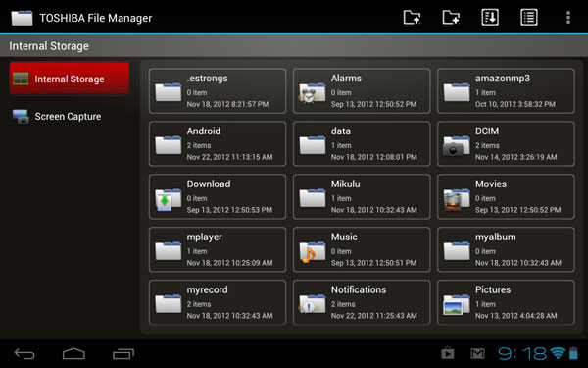Open the Alarms folder icon
This screenshot has height=368, width=588.
(312, 92)
